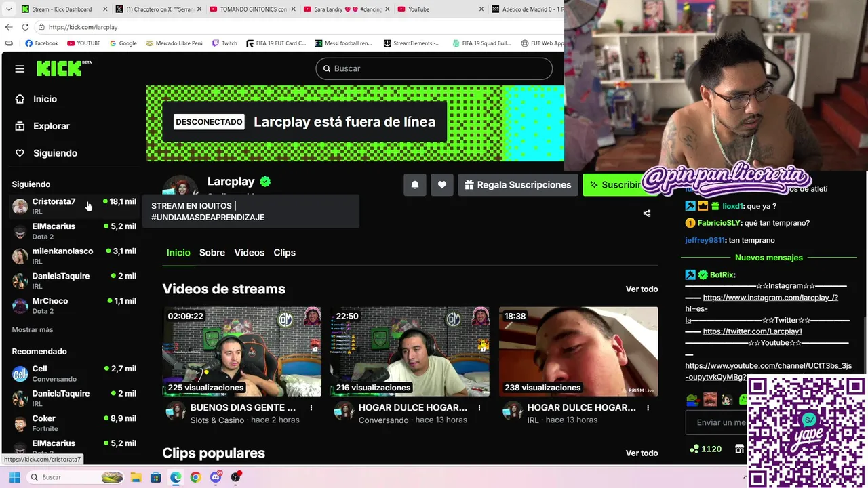
Task: Toggle the notification bell for Larcplay
Action: pyautogui.click(x=415, y=184)
